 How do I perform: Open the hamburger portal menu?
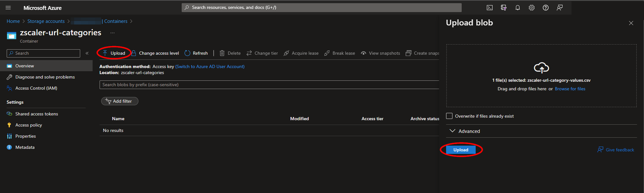tap(8, 8)
